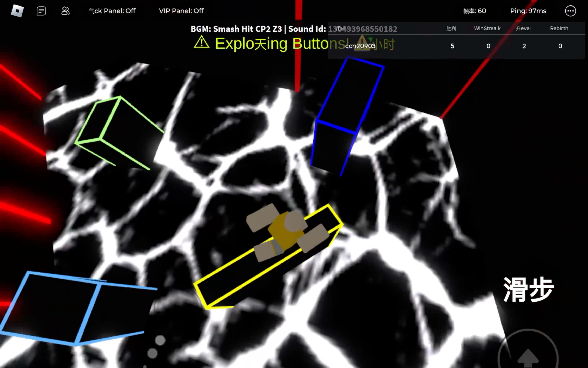Open the players list icon
The width and height of the screenshot is (588, 368).
pos(65,11)
